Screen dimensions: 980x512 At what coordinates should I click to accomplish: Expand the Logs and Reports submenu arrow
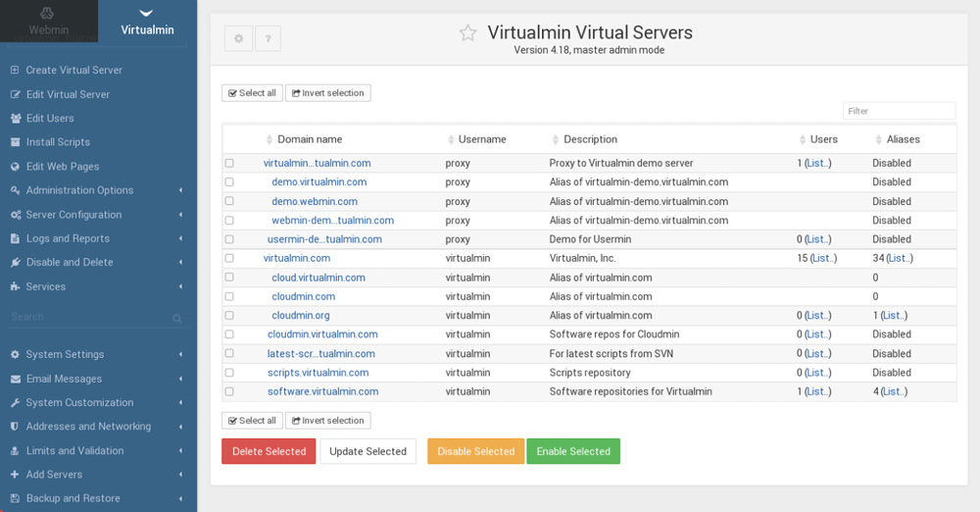click(180, 238)
